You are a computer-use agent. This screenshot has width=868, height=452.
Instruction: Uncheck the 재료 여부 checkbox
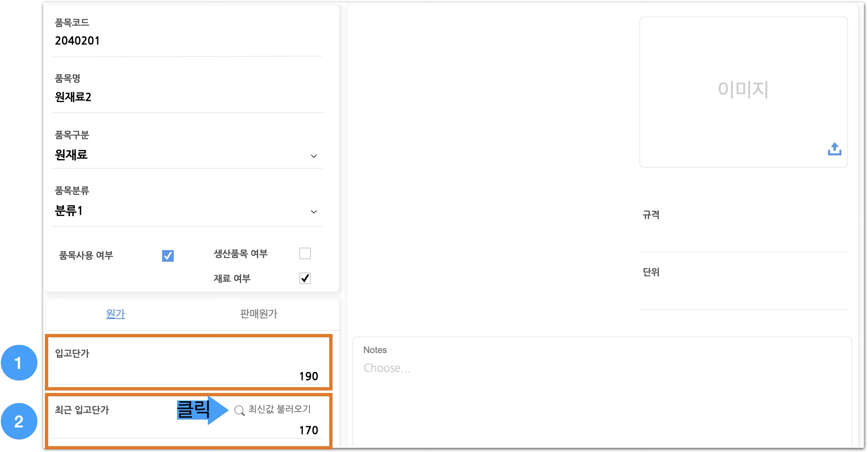click(x=305, y=278)
